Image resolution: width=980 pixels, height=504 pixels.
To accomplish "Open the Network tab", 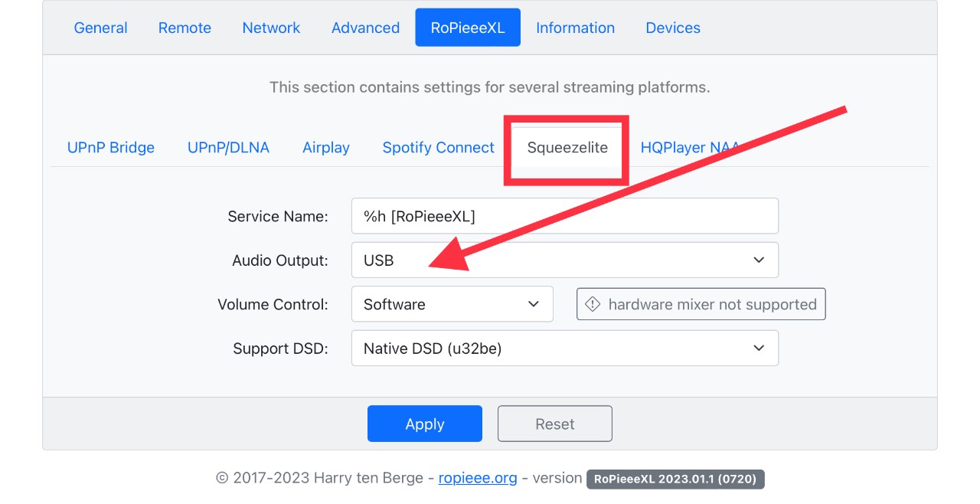I will coord(271,28).
